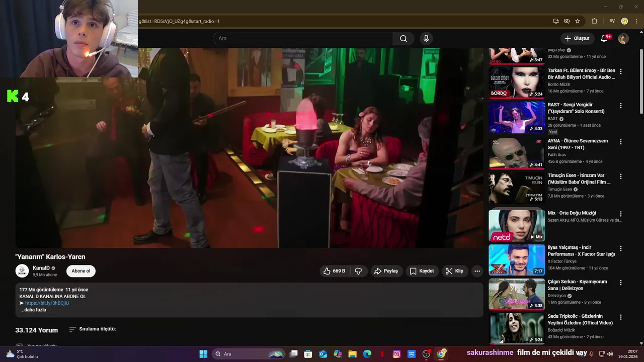Click the Oluştur create button

577,39
